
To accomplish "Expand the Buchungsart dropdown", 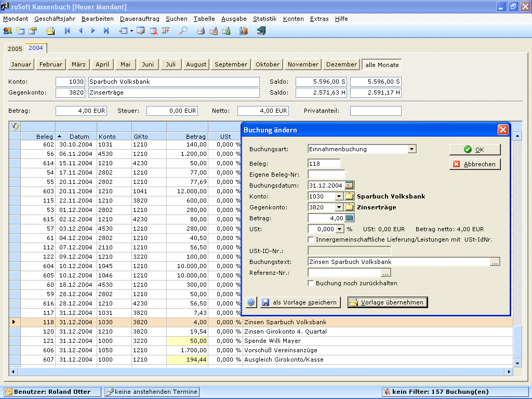I will tap(411, 149).
